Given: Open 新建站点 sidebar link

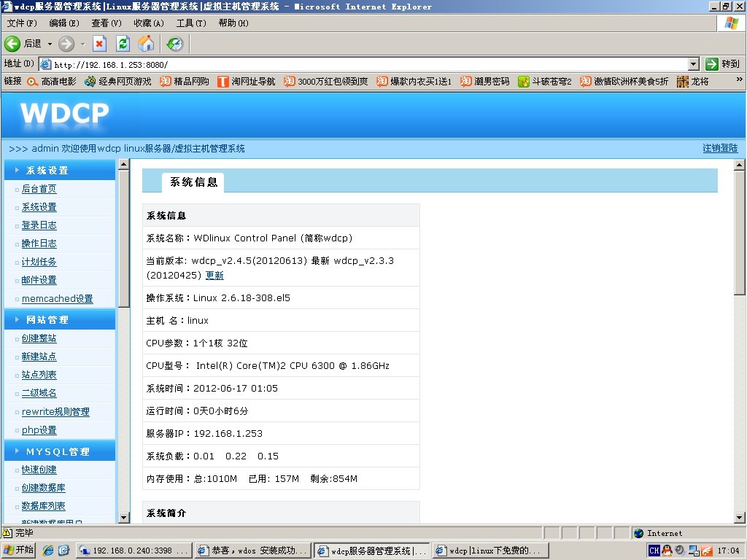Looking at the screenshot, I should [39, 356].
